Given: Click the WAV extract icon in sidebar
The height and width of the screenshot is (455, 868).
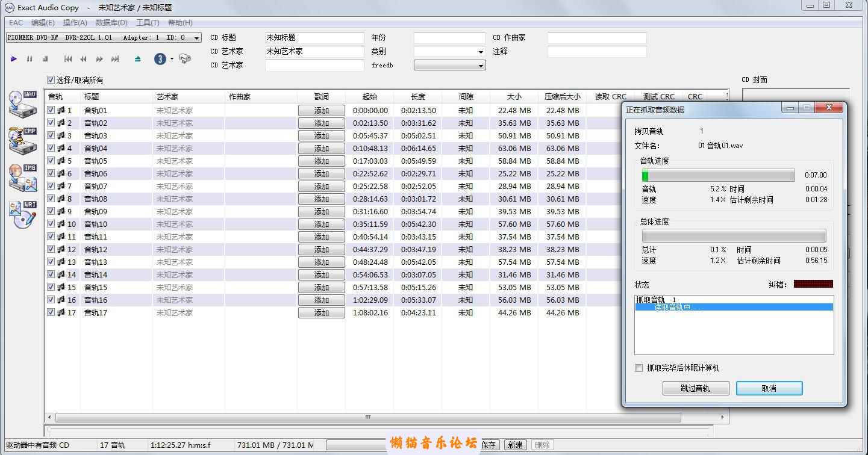Looking at the screenshot, I should click(x=23, y=104).
